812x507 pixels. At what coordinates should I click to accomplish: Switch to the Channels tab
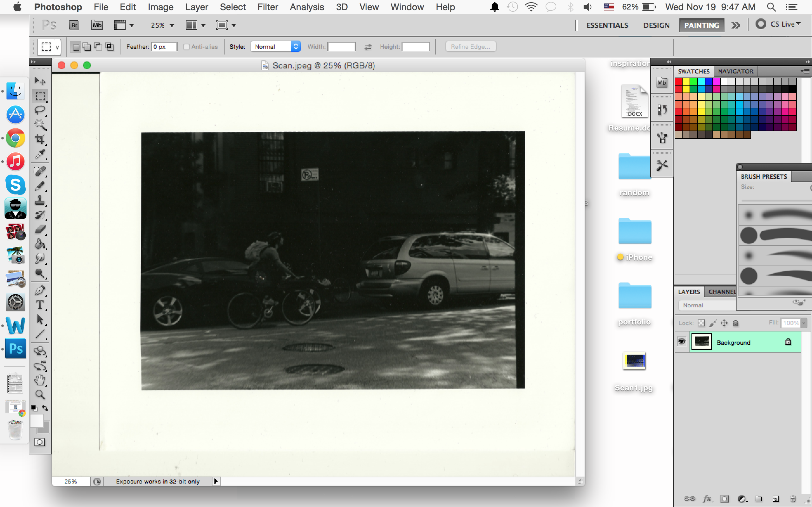pyautogui.click(x=720, y=292)
